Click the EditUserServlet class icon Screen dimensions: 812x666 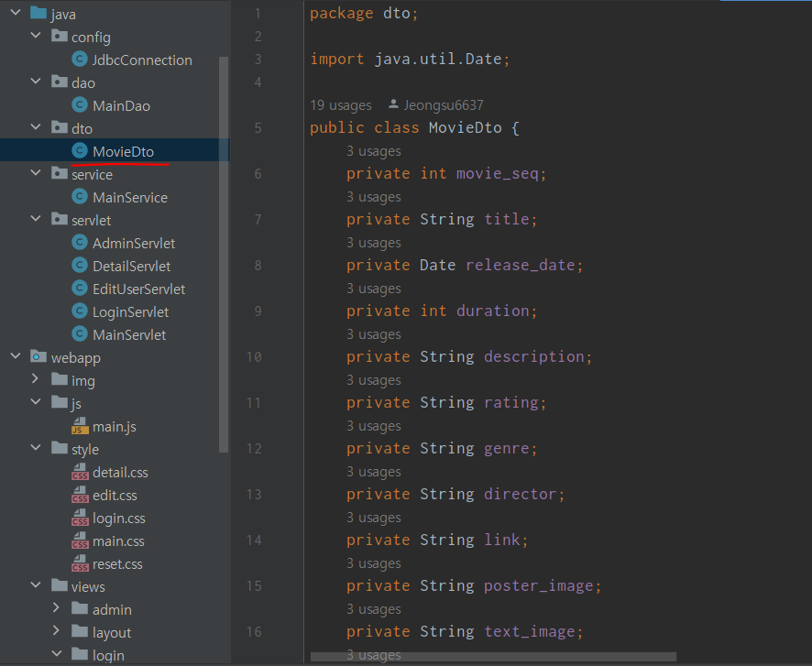[79, 289]
